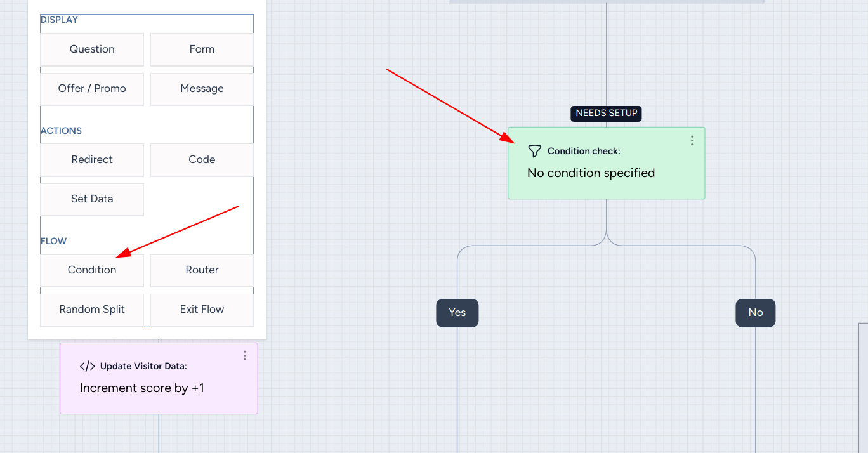The image size is (868, 453).
Task: Click the funnel icon on Condition check node
Action: 535,151
